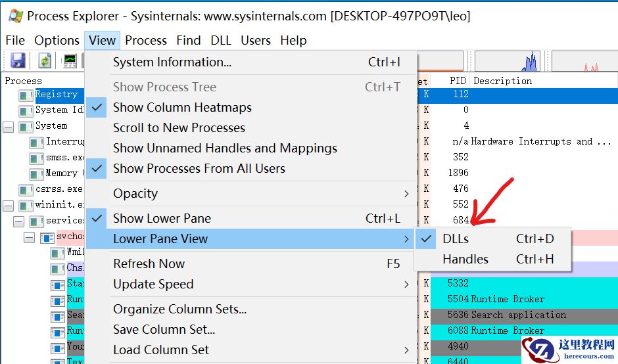The image size is (618, 364).
Task: Open Organize Column Sets dialog
Action: (x=251, y=309)
